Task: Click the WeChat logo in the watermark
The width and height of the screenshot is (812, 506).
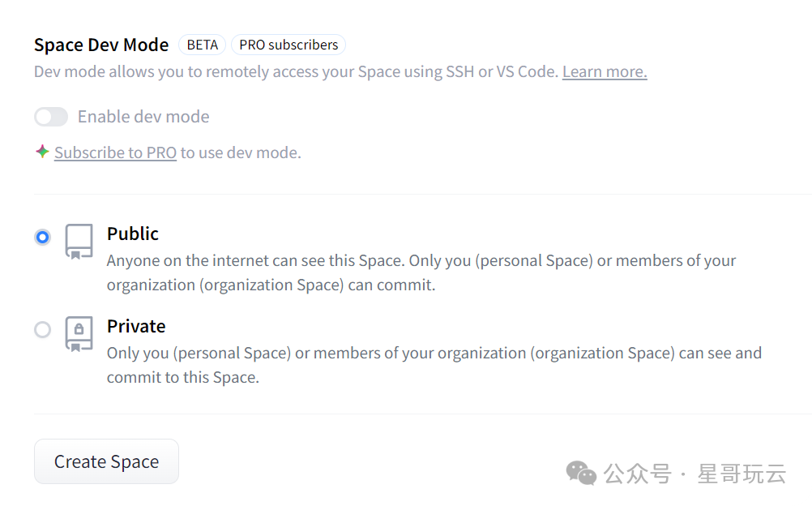Action: click(581, 473)
